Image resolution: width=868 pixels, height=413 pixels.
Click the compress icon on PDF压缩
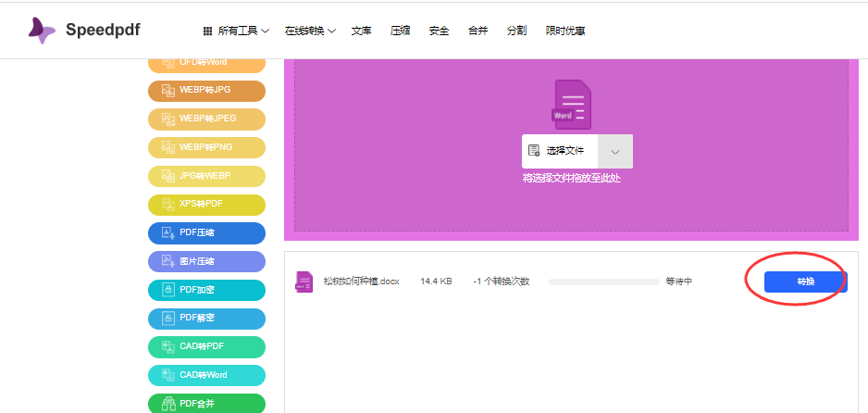tap(168, 232)
